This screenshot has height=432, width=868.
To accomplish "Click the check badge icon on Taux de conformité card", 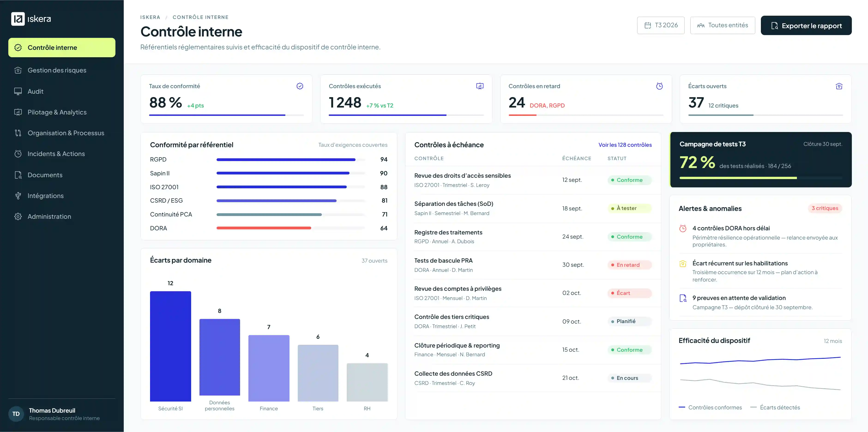I will tap(300, 86).
